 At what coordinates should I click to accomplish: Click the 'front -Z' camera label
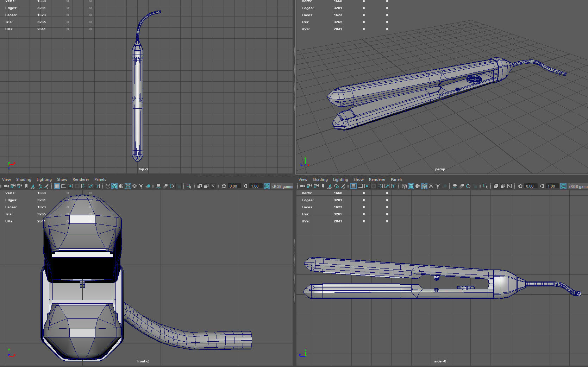tap(143, 361)
